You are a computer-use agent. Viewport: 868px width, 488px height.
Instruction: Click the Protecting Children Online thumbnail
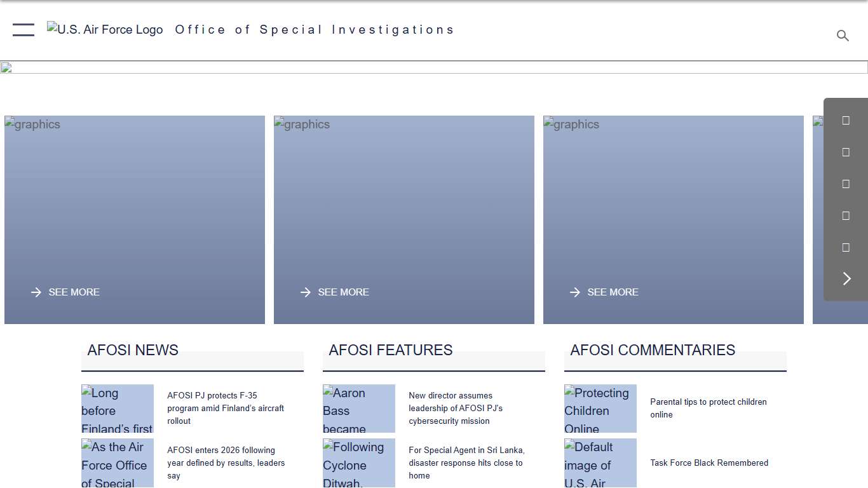[x=600, y=409]
